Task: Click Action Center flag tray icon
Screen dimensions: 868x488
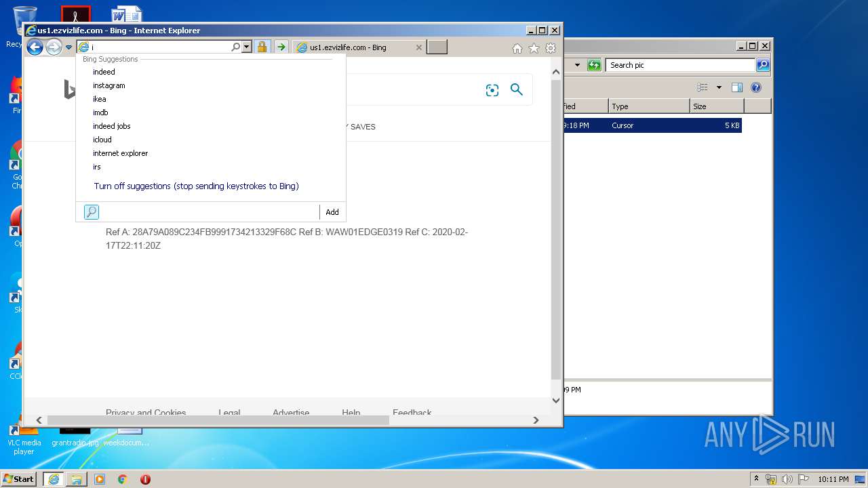Action: (802, 479)
